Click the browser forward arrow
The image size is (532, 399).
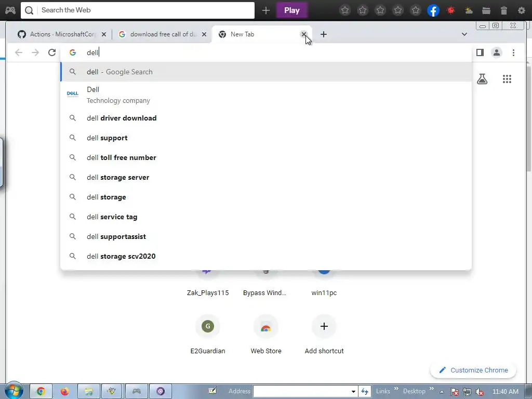[35, 52]
